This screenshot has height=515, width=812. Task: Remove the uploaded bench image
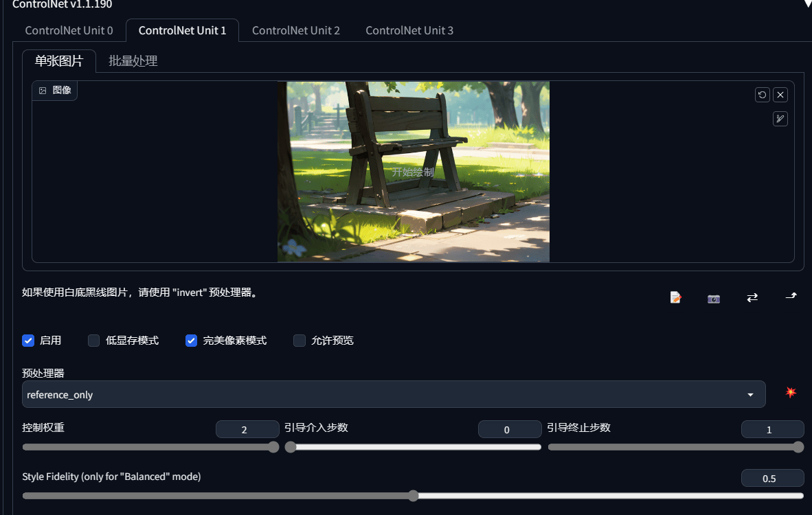coord(780,95)
